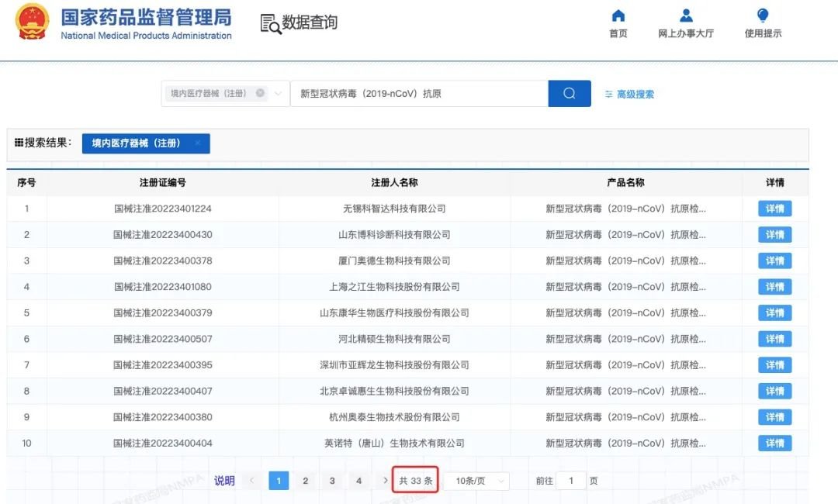Click the previous page arrow

click(251, 481)
